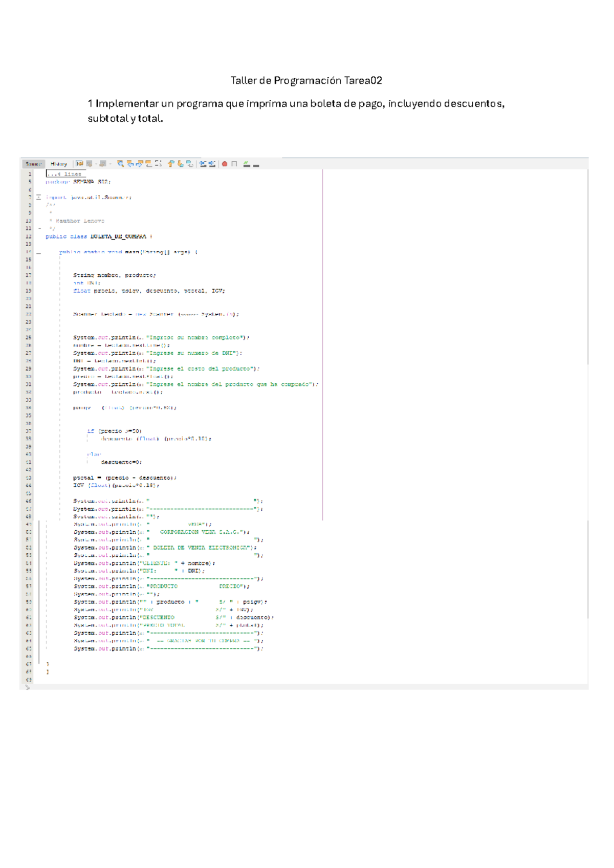
Task: Shift the line left using the toolbar
Action: coord(203,164)
